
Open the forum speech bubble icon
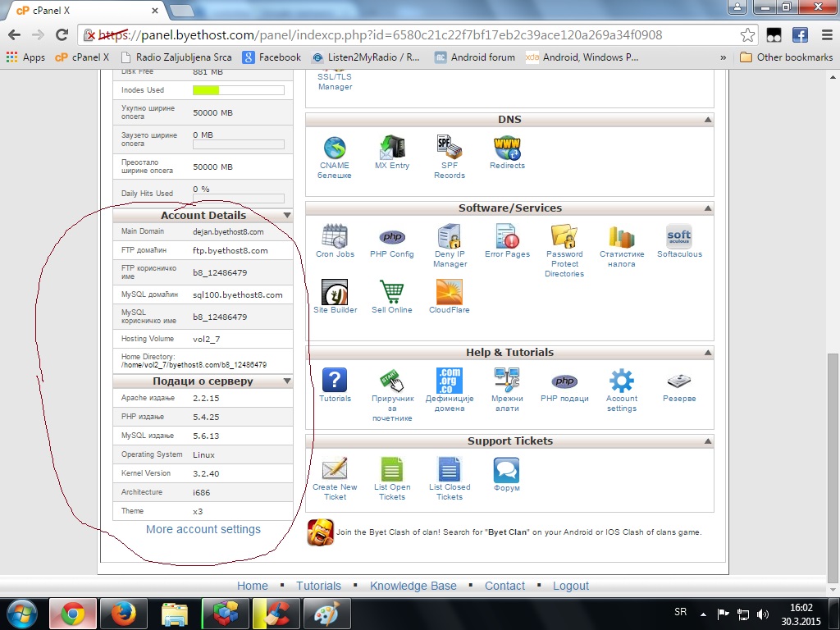coord(507,470)
